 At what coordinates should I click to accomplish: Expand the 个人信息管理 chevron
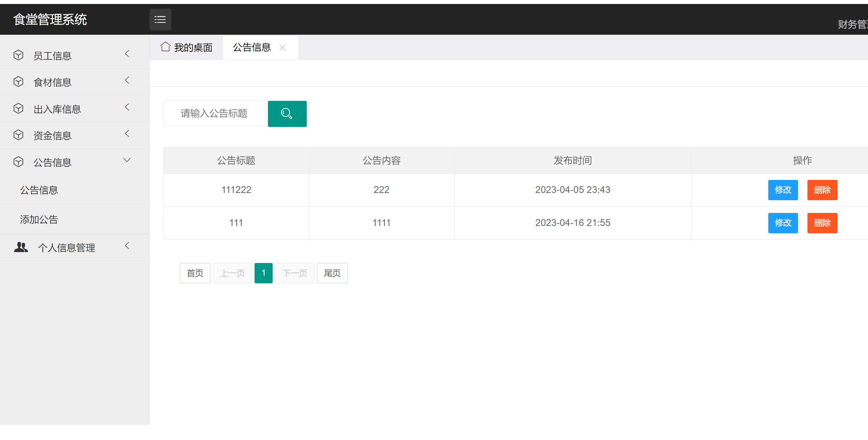[x=127, y=246]
